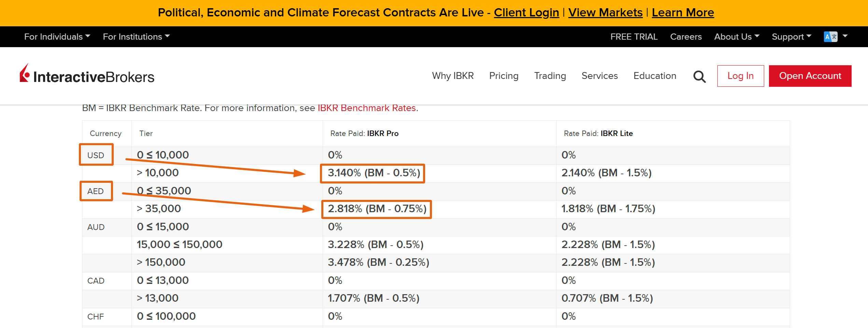Open the About Us dropdown
Image resolution: width=868 pixels, height=328 pixels.
[x=737, y=37]
